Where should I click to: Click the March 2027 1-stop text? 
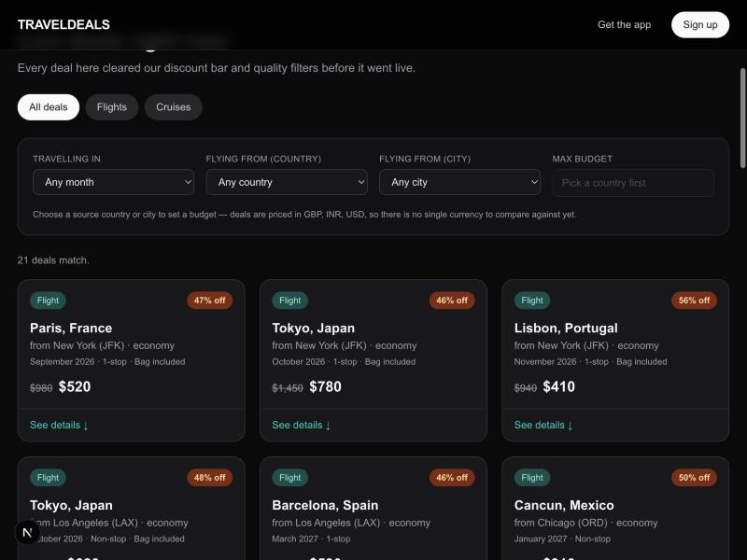click(x=311, y=539)
